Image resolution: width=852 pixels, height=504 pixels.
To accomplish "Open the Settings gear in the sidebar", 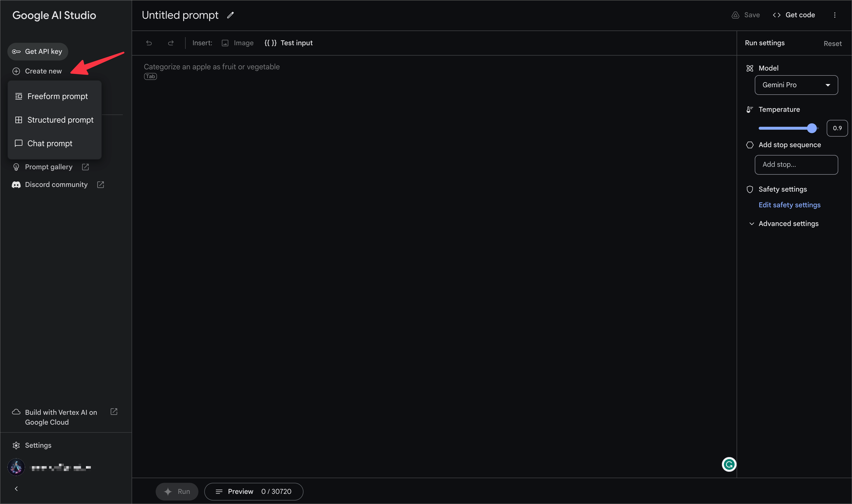I will pyautogui.click(x=16, y=445).
